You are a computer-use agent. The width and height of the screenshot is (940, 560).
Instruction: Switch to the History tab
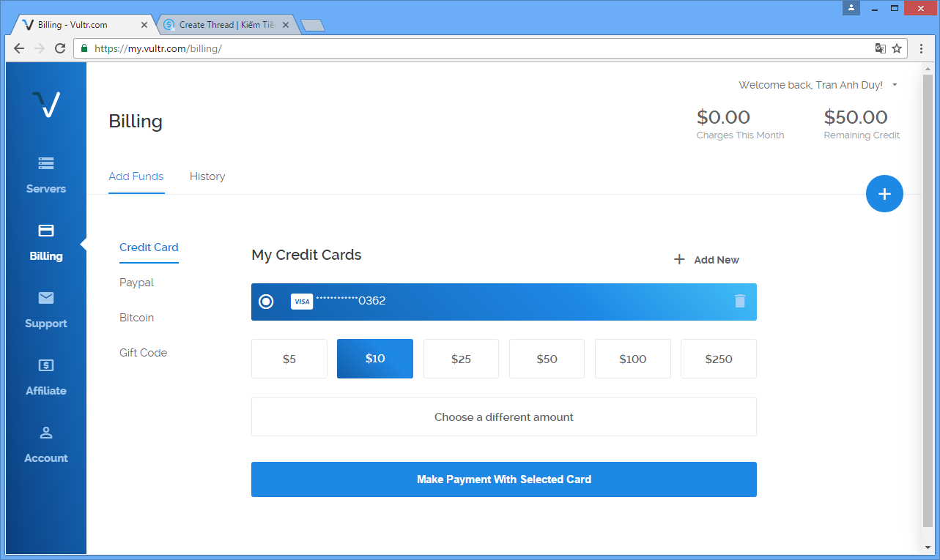[207, 176]
